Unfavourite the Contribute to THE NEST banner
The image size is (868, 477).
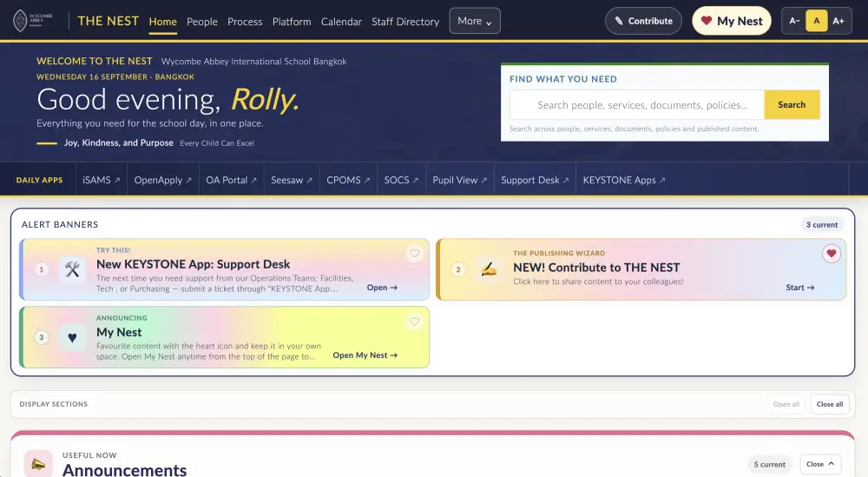[831, 254]
